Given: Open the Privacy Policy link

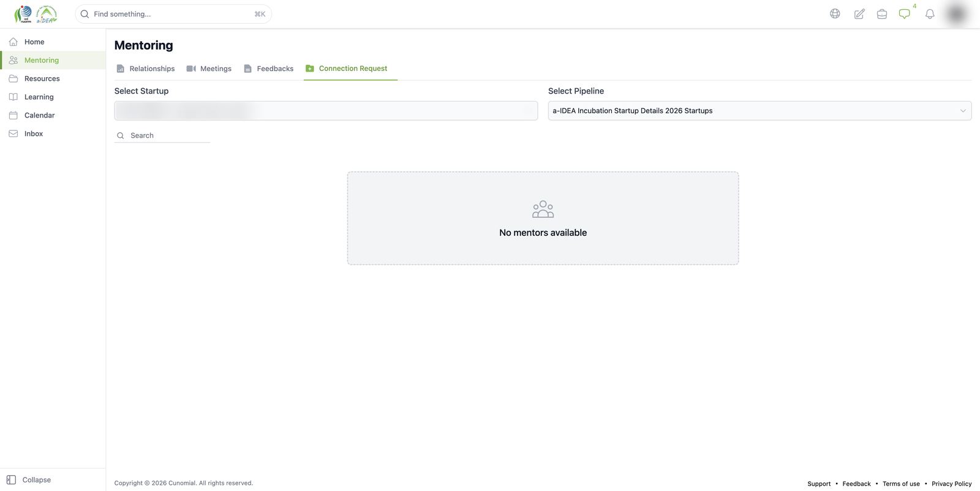Looking at the screenshot, I should point(951,484).
